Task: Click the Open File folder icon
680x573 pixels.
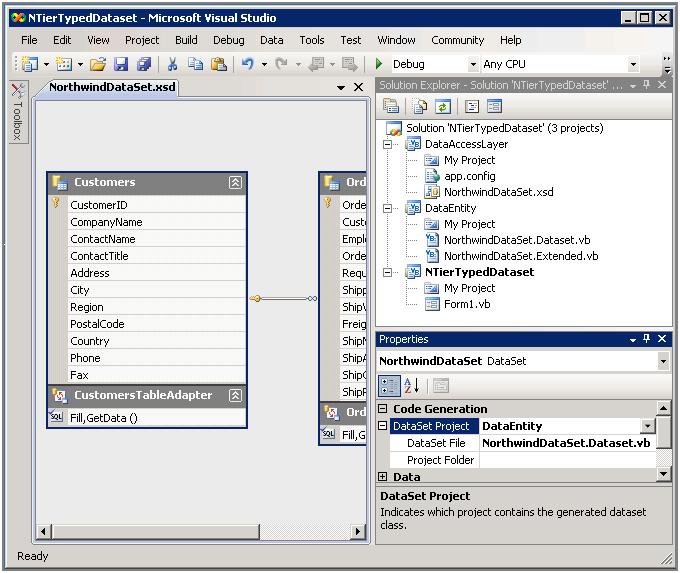Action: pos(98,64)
